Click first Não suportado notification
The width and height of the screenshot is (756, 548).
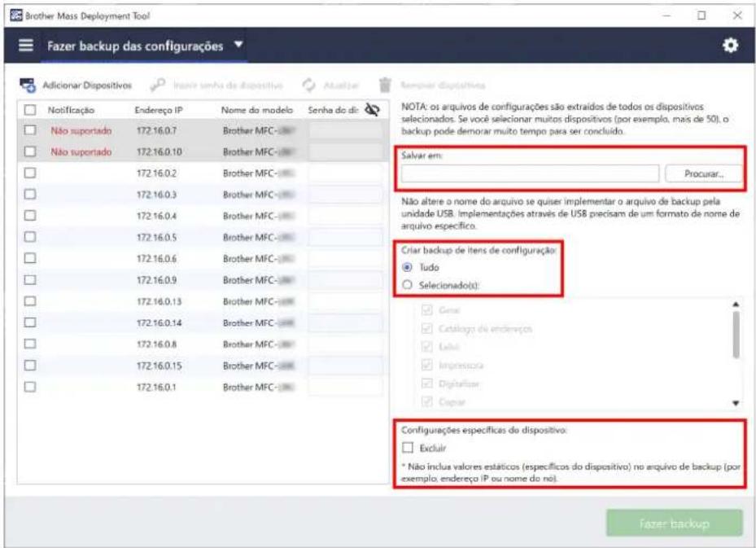pyautogui.click(x=81, y=130)
